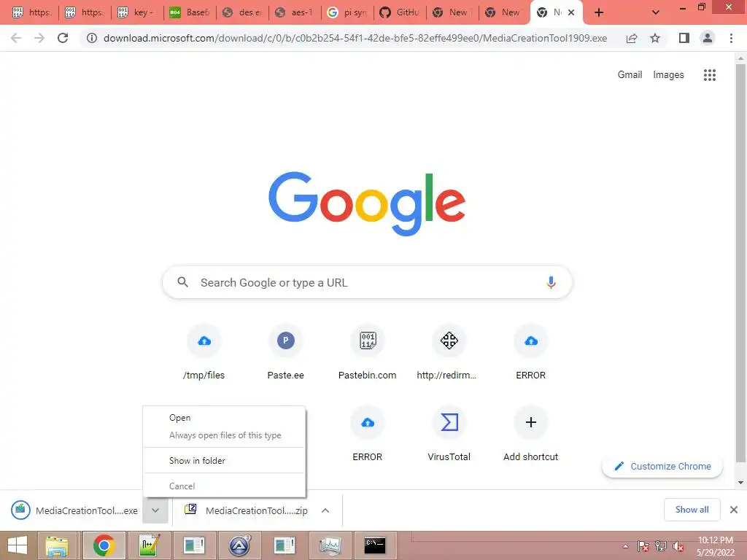Select Open in the download context menu
Screen dimensions: 747x560
point(224,418)
